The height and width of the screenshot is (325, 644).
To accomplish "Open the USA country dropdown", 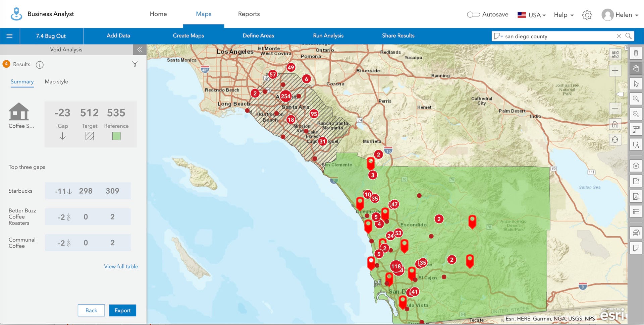I will coord(532,15).
